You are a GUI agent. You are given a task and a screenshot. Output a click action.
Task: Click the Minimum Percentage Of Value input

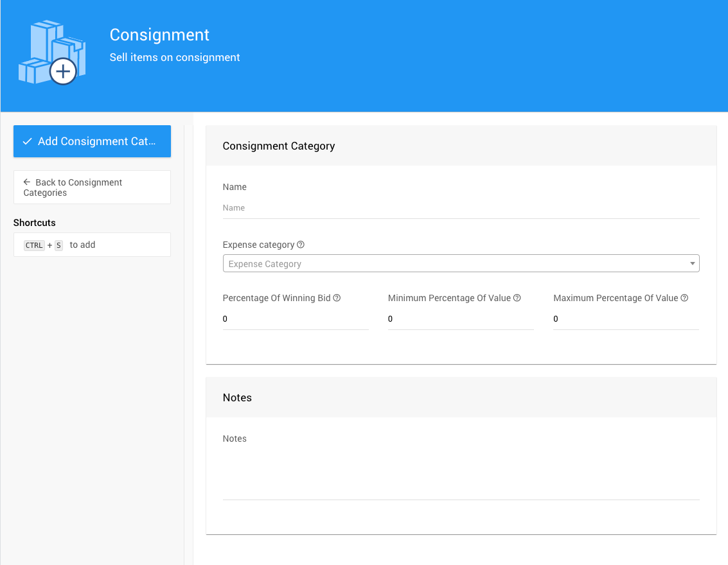pyautogui.click(x=460, y=319)
